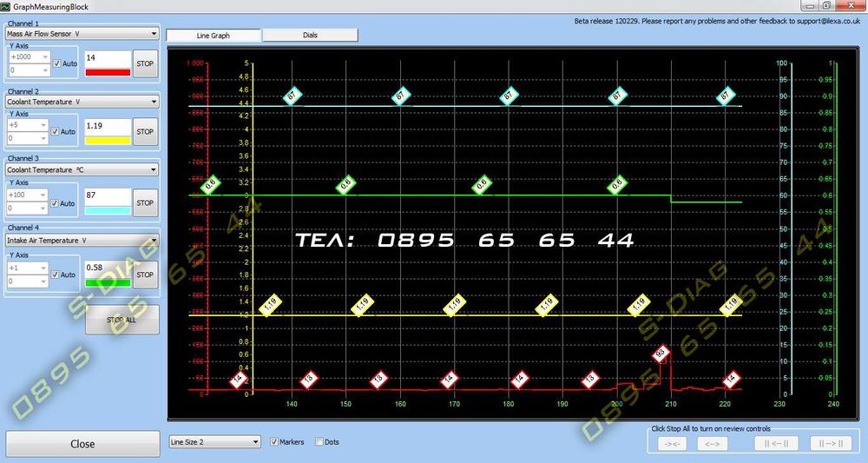This screenshot has width=868, height=463.
Task: Open Channel 4 Y Axis minimum 0 dropdown
Action: point(29,281)
